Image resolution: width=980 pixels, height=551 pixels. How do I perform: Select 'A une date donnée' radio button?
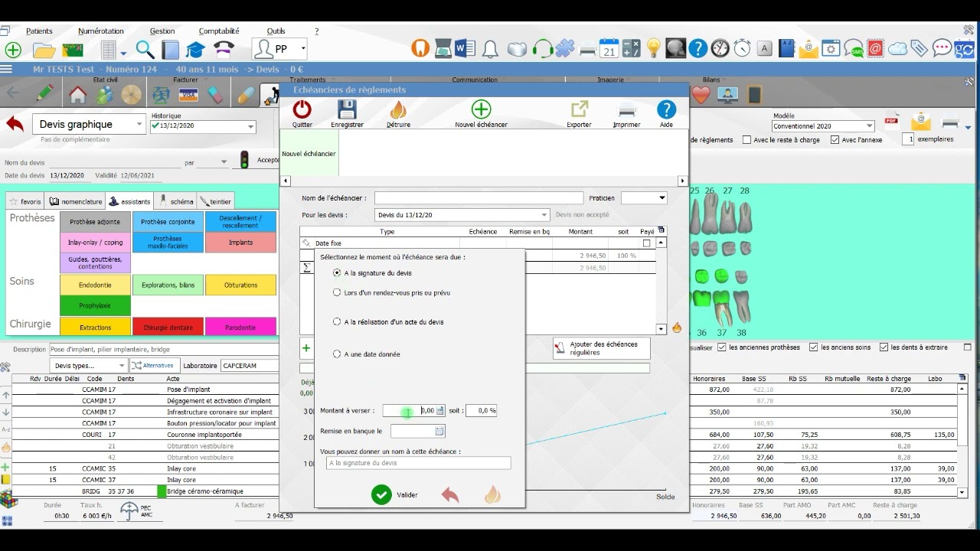337,354
